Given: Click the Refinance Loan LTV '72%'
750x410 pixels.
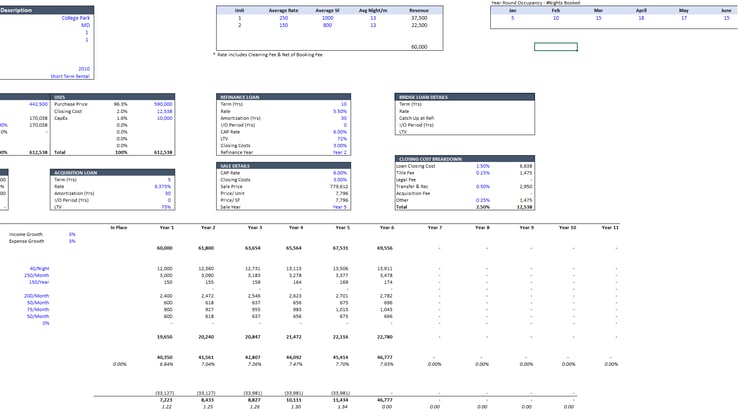Looking at the screenshot, I should [342, 138].
